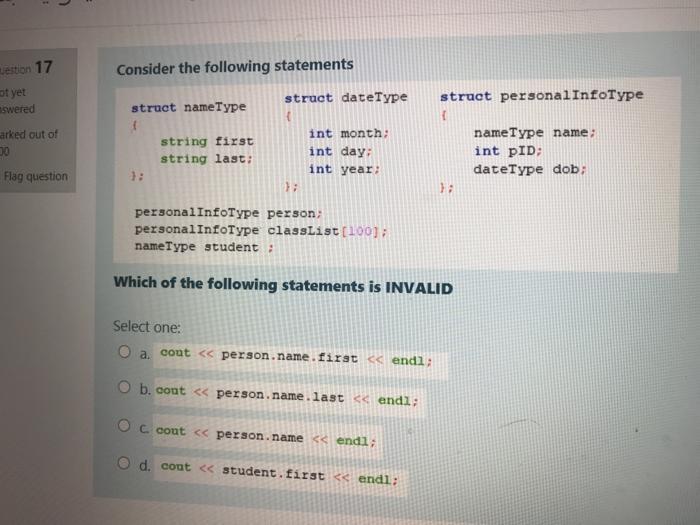Screen dimensions: 700x525
Task: Click the 'struct nameType' declaration
Action: point(188,107)
